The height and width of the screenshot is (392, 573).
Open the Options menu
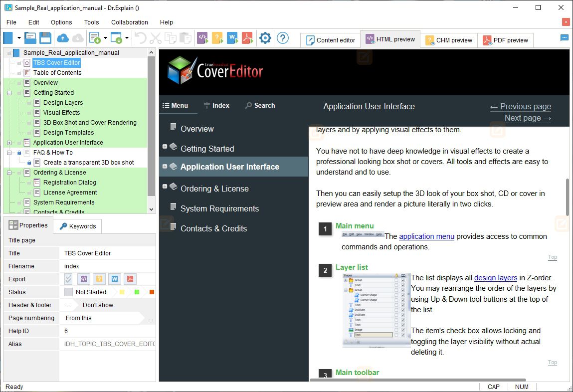[61, 22]
